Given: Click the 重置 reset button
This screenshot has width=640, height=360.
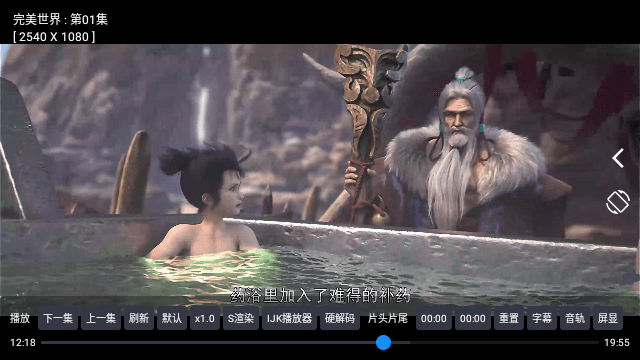Looking at the screenshot, I should click(509, 318).
